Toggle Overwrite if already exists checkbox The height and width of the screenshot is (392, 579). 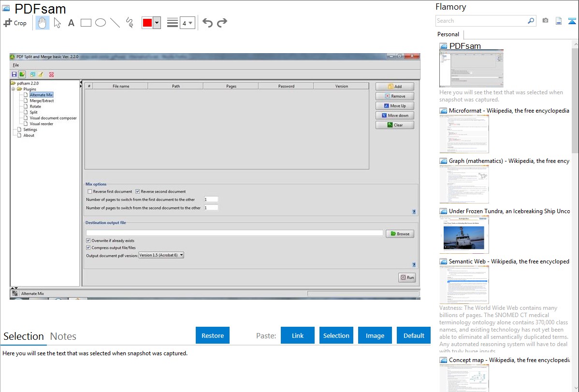[x=88, y=241]
